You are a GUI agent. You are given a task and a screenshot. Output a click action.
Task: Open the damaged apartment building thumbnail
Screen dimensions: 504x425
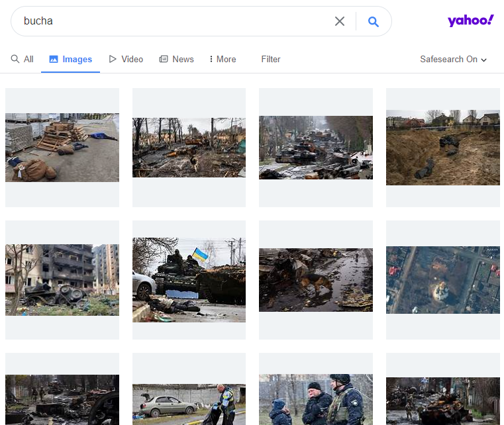62,280
